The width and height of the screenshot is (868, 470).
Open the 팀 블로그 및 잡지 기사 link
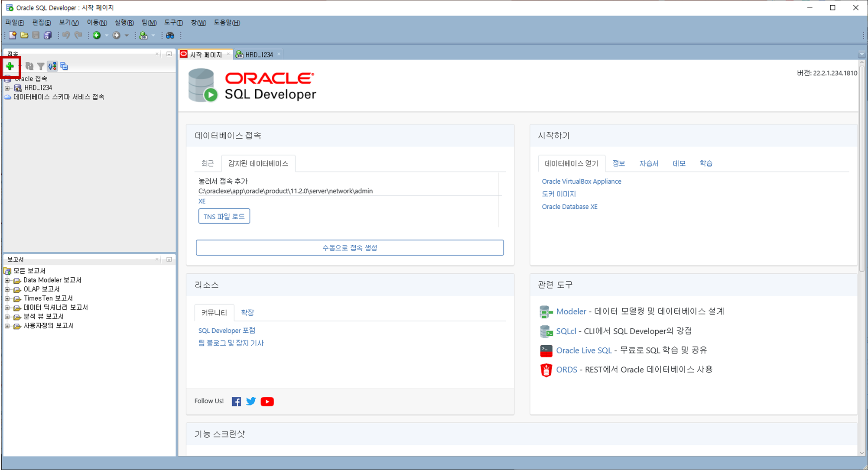[x=231, y=343]
